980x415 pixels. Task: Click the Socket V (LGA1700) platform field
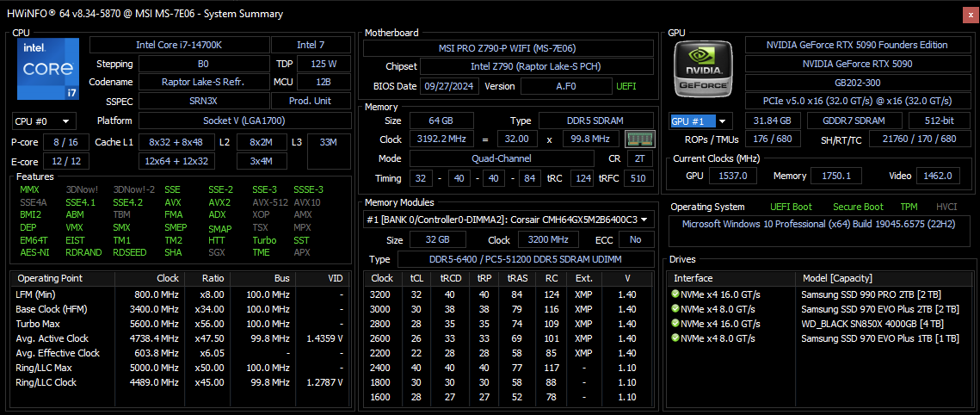coord(243,121)
